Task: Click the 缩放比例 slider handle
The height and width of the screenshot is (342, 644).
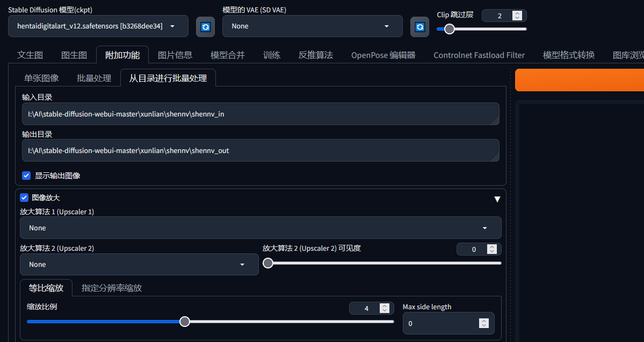Action: pyautogui.click(x=185, y=322)
